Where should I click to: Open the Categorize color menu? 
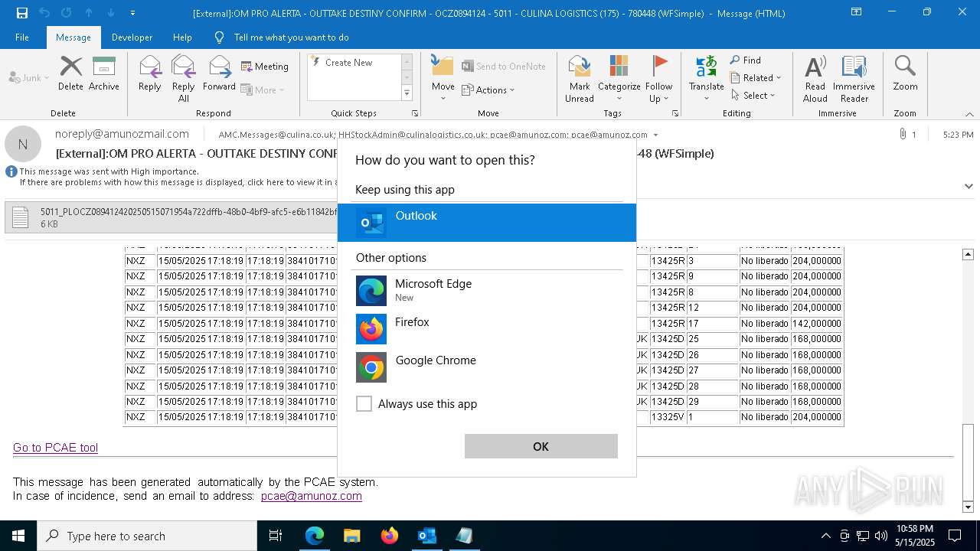pyautogui.click(x=619, y=79)
